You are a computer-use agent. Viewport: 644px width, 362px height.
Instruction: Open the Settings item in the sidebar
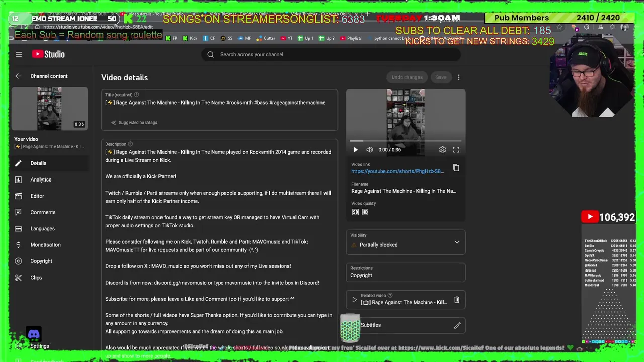point(39,346)
